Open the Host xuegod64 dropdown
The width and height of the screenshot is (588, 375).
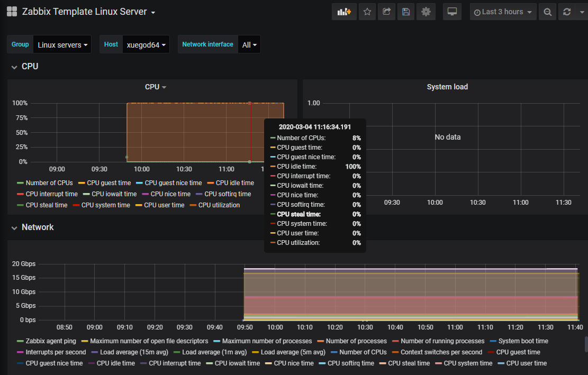coord(146,45)
